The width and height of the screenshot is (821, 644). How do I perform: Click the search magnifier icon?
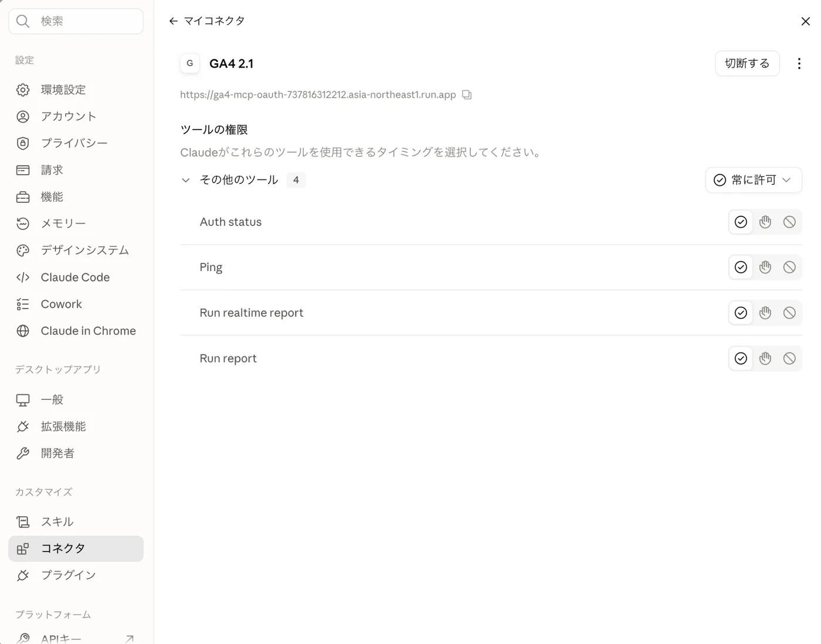pyautogui.click(x=23, y=21)
